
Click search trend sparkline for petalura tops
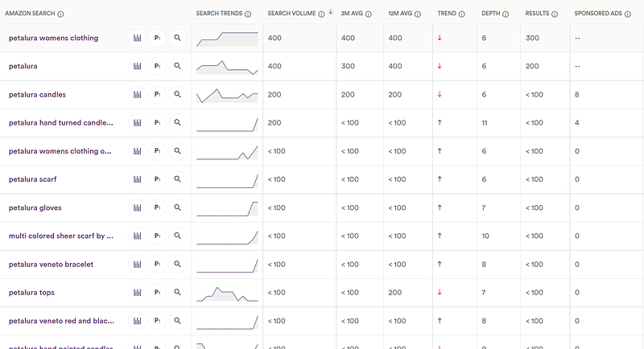tap(227, 294)
